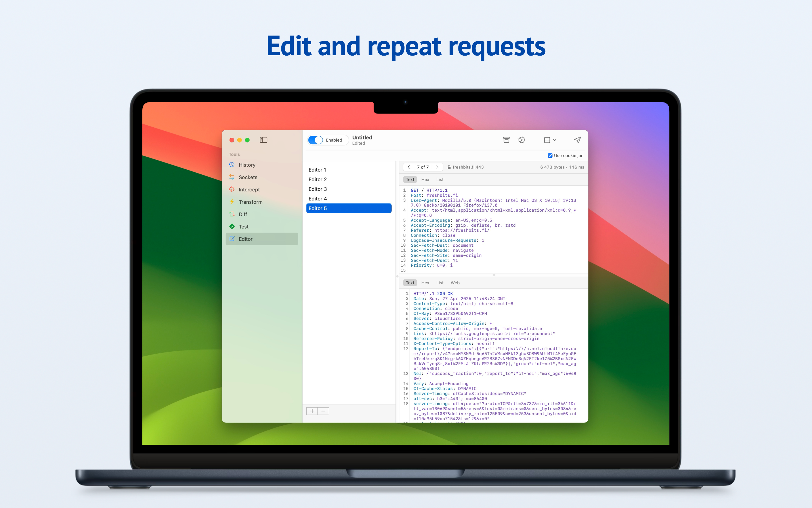Go to next response with forward arrow

pos(437,167)
